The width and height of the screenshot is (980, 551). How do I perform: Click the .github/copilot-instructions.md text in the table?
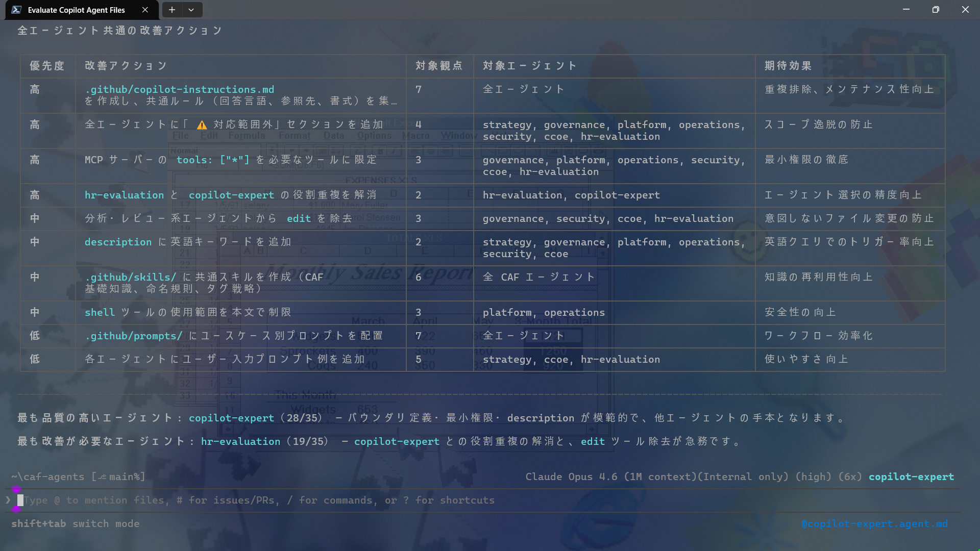tap(180, 89)
